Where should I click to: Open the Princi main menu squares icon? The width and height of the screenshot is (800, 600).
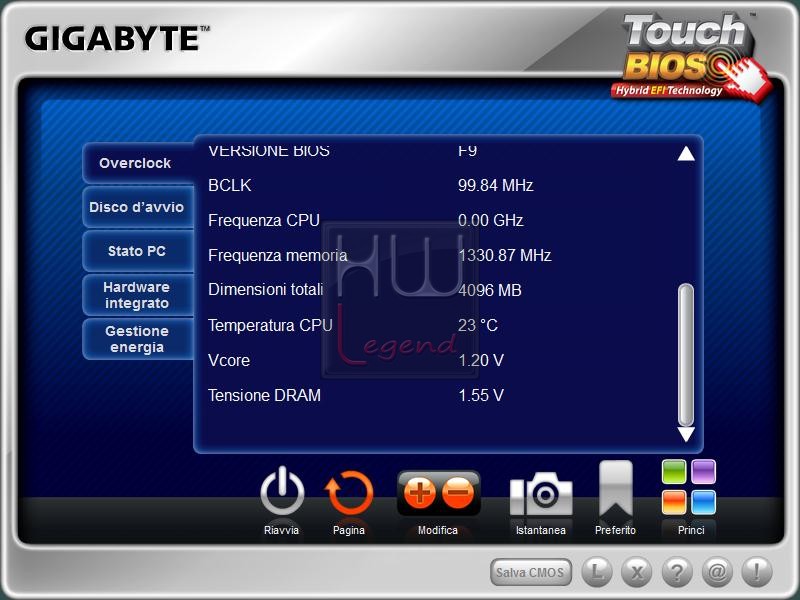point(689,487)
